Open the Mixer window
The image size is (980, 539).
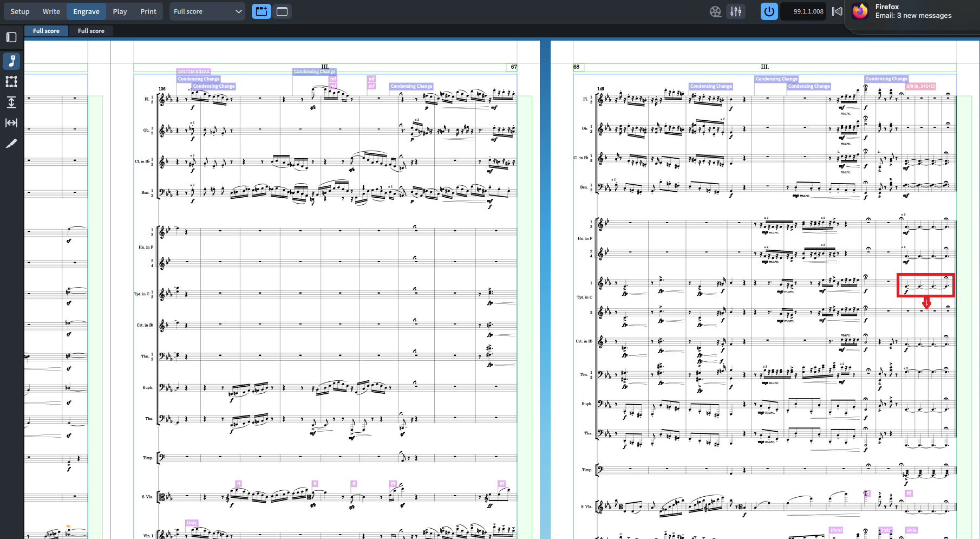(x=736, y=11)
